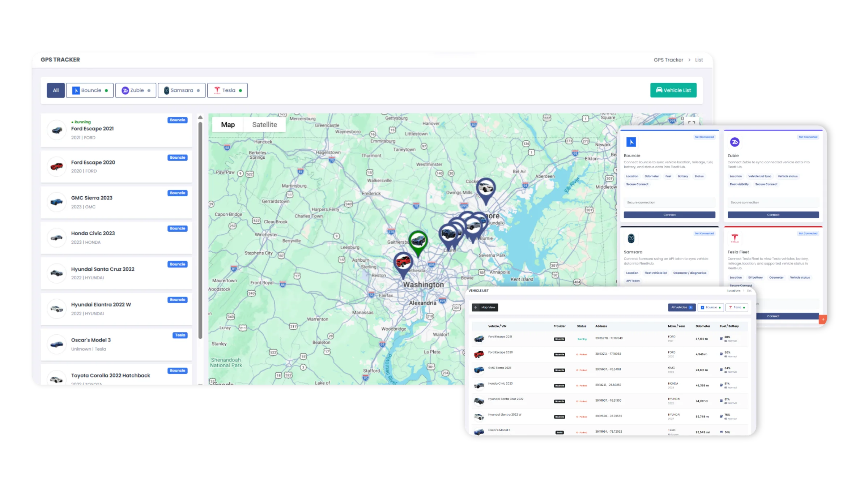This screenshot has height=488, width=868.
Task: Select GMC Sierra 2023 blue truck icon
Action: point(57,202)
